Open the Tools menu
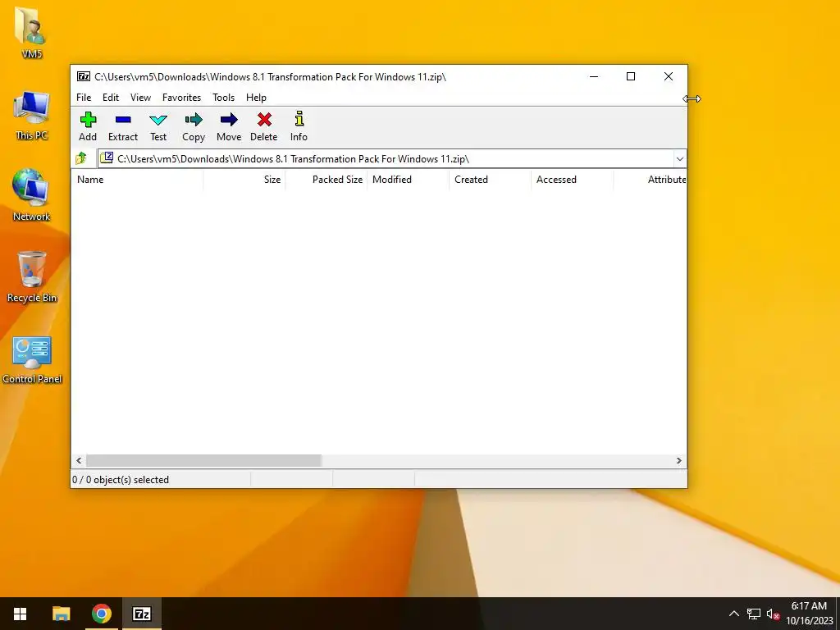 click(223, 98)
